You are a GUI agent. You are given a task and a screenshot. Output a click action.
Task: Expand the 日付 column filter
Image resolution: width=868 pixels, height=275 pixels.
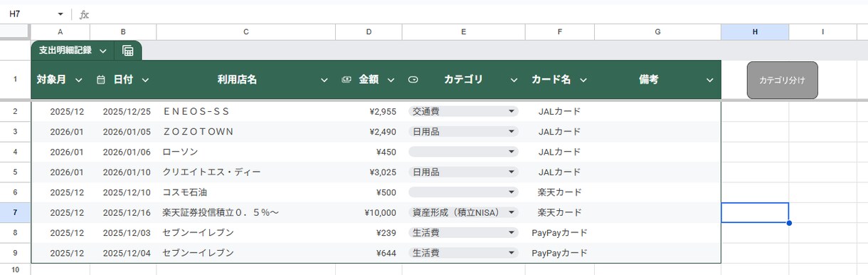pyautogui.click(x=145, y=80)
